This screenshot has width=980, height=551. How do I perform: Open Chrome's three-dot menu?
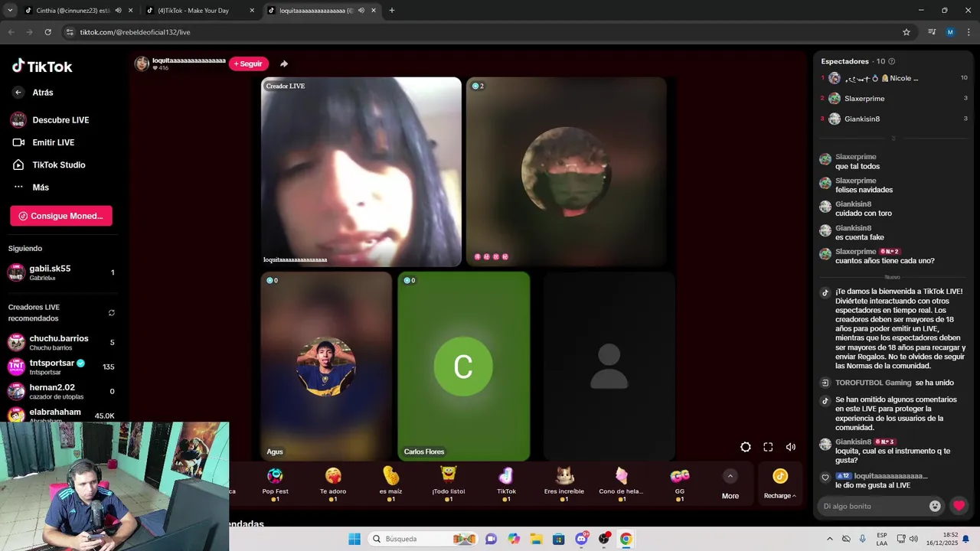pos(968,32)
